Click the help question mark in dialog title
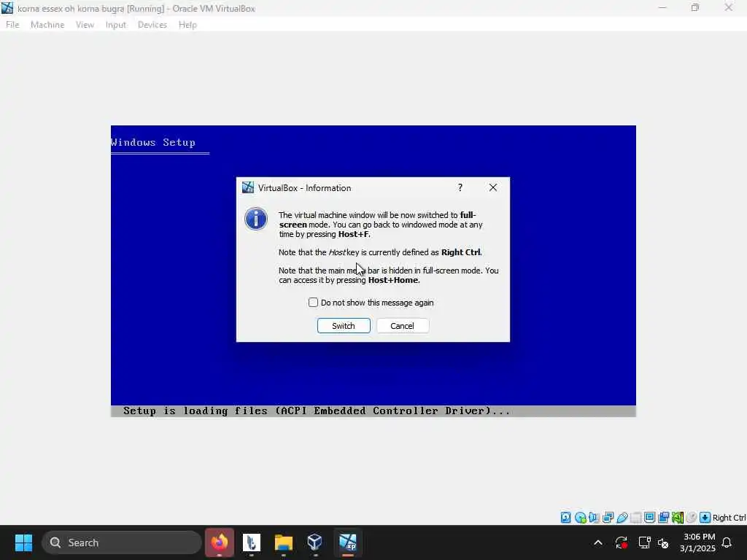This screenshot has height=560, width=747. click(460, 187)
